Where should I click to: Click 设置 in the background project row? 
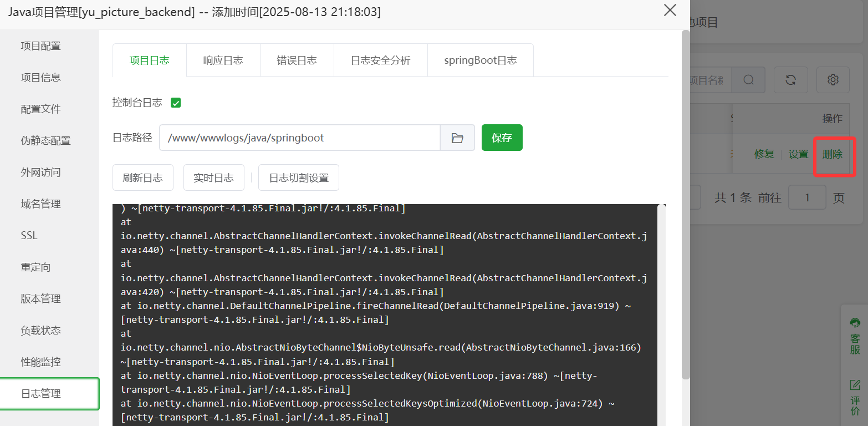(x=799, y=154)
